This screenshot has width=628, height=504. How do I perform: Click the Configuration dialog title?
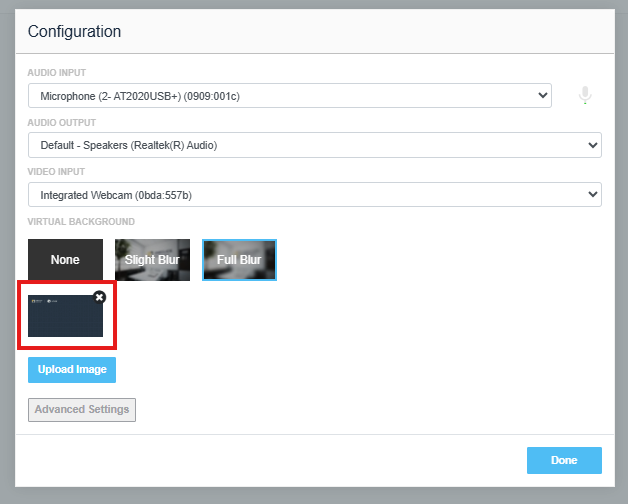click(74, 31)
